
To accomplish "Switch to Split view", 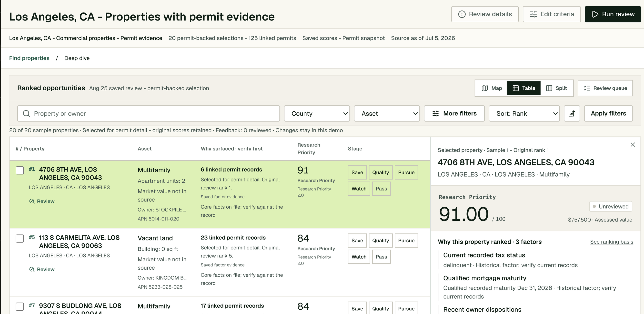I will click(556, 88).
